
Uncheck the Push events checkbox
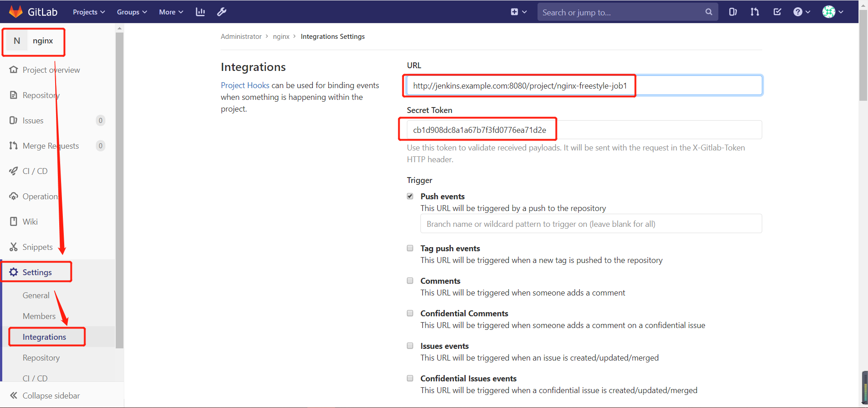click(410, 196)
